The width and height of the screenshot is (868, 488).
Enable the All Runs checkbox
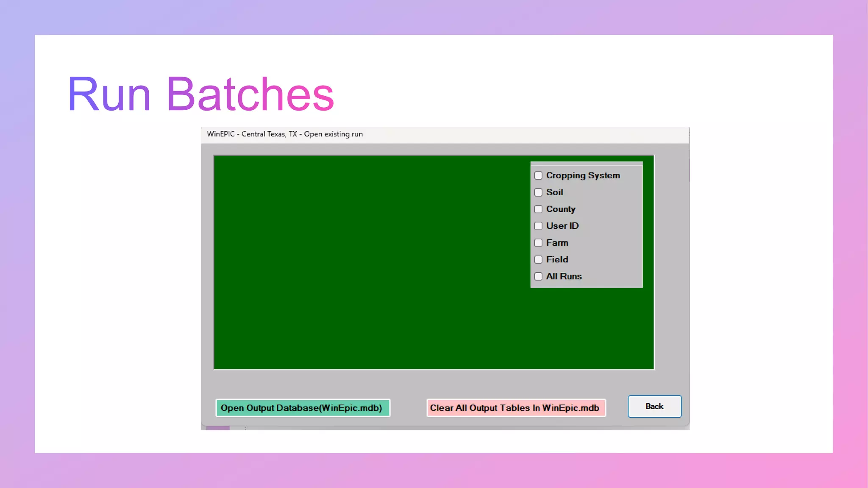click(x=538, y=276)
